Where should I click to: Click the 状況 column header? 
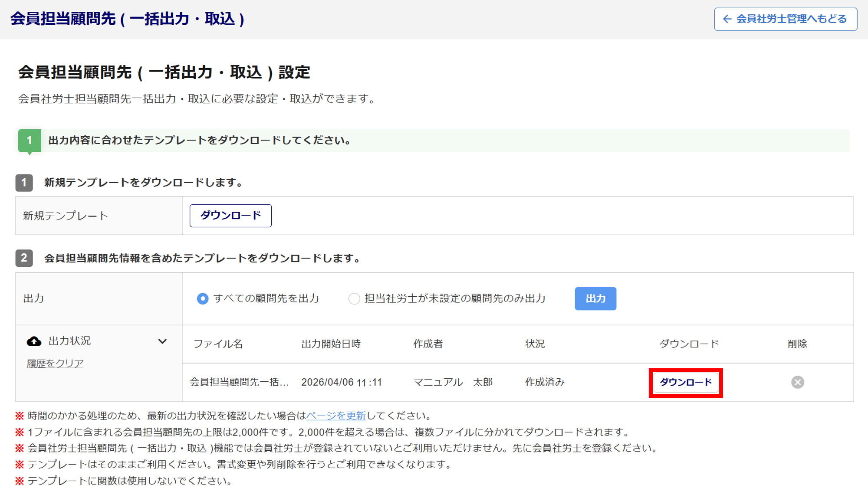tap(535, 344)
